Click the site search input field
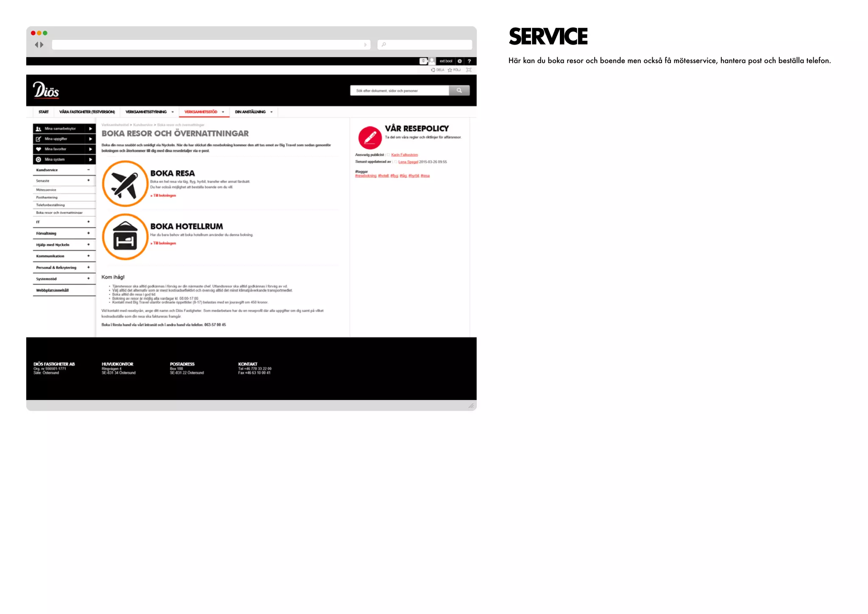 click(399, 90)
